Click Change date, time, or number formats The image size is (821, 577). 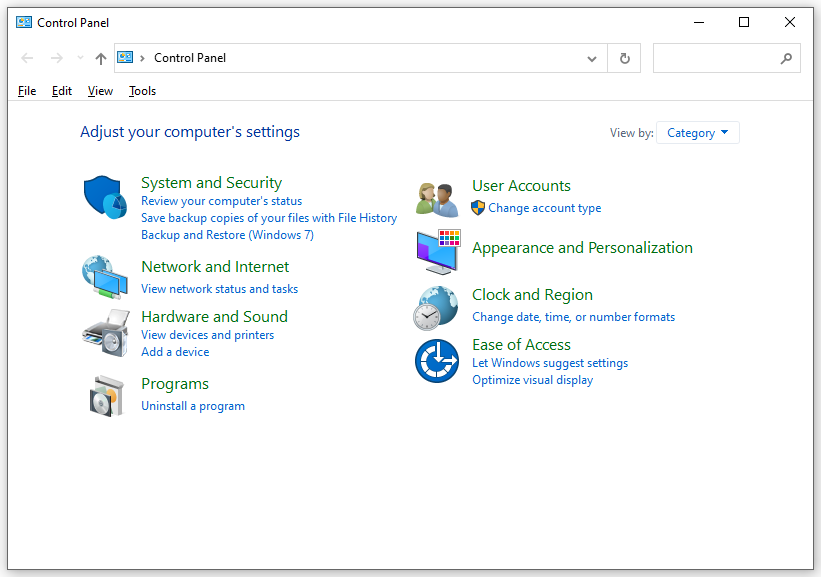(x=573, y=317)
